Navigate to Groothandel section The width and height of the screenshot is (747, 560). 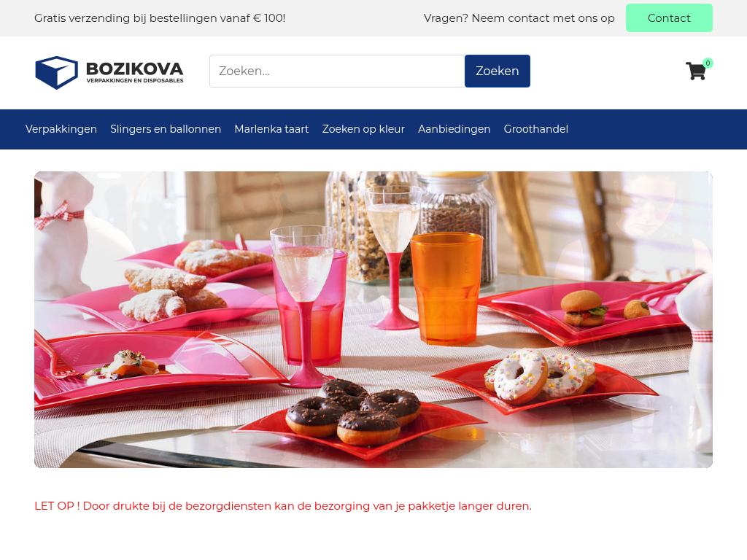[536, 129]
